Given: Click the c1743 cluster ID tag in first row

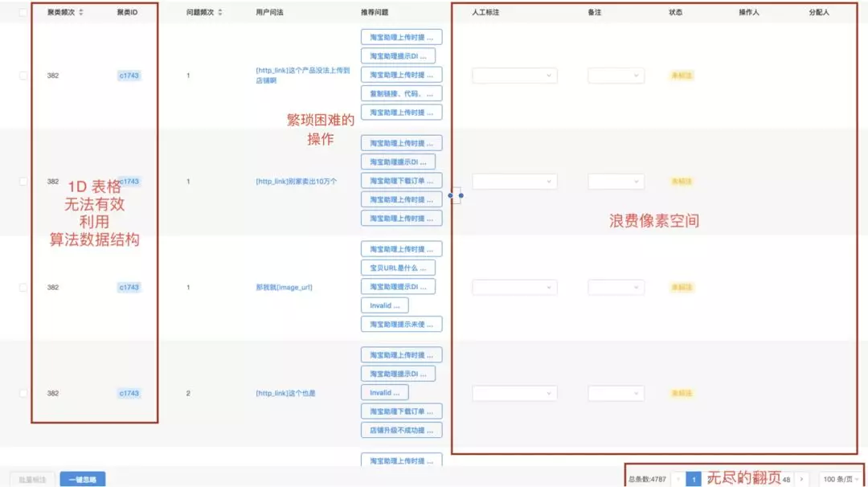Looking at the screenshot, I should pyautogui.click(x=129, y=76).
